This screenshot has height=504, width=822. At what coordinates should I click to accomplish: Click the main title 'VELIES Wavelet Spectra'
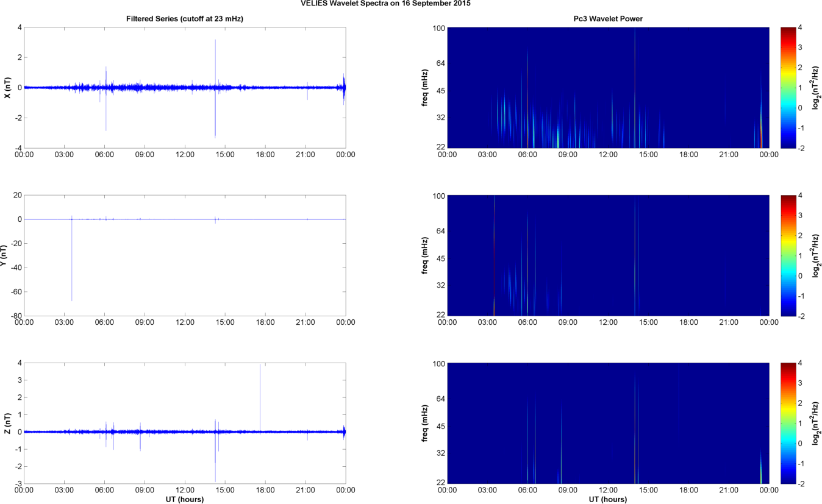coord(385,4)
